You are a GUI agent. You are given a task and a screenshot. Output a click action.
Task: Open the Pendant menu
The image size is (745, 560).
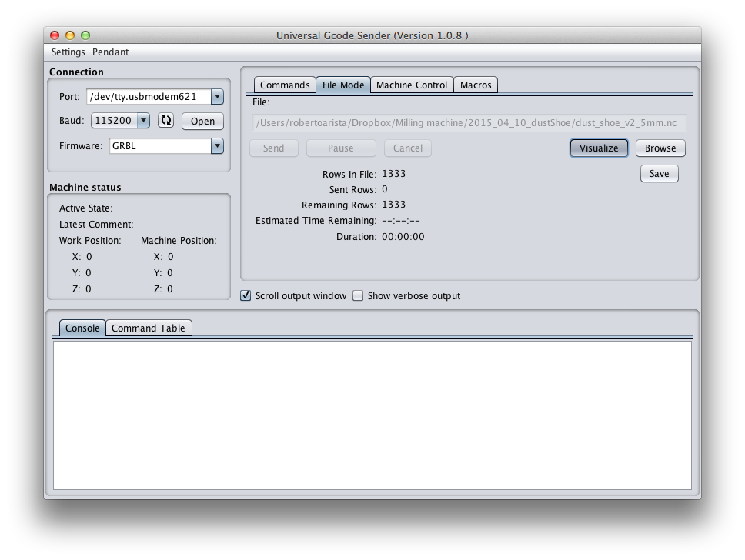coord(110,52)
